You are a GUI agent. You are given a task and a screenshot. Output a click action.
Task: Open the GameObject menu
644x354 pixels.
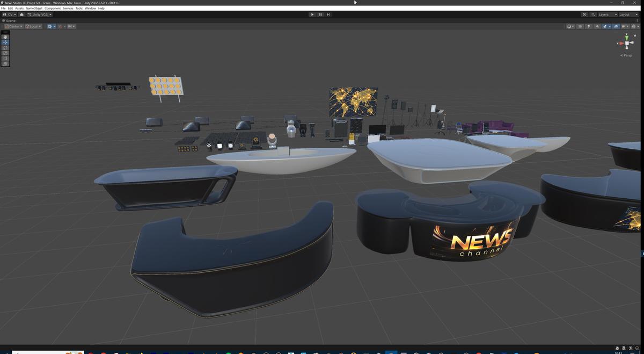[x=34, y=8]
